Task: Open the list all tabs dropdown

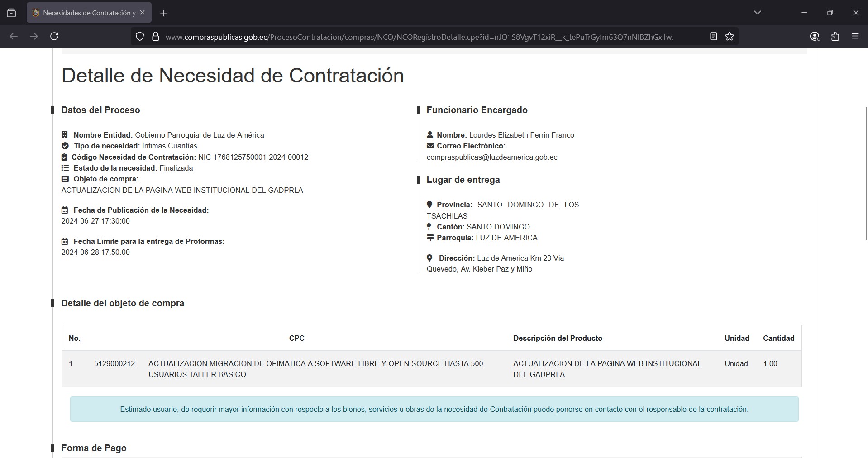Action: click(x=758, y=13)
